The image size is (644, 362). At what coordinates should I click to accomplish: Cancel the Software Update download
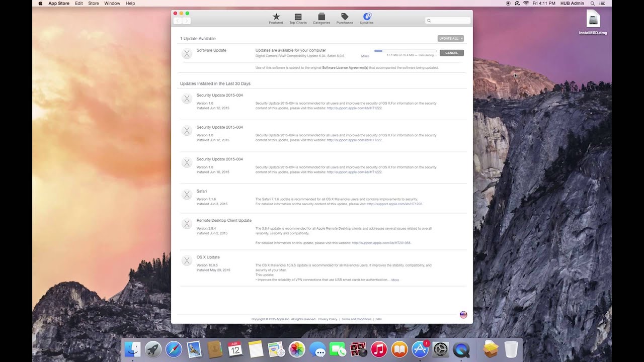451,53
